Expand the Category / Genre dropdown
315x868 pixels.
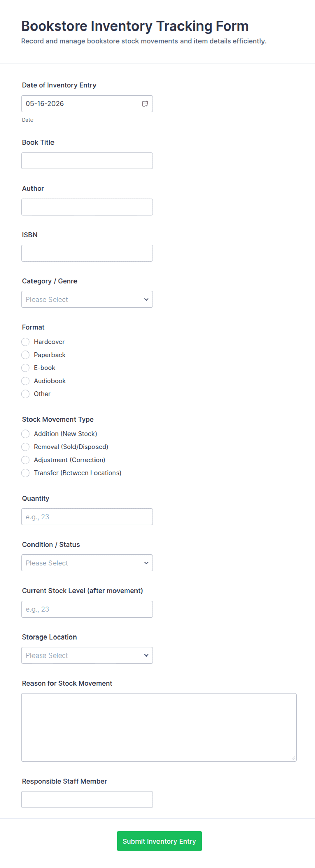coord(87,299)
